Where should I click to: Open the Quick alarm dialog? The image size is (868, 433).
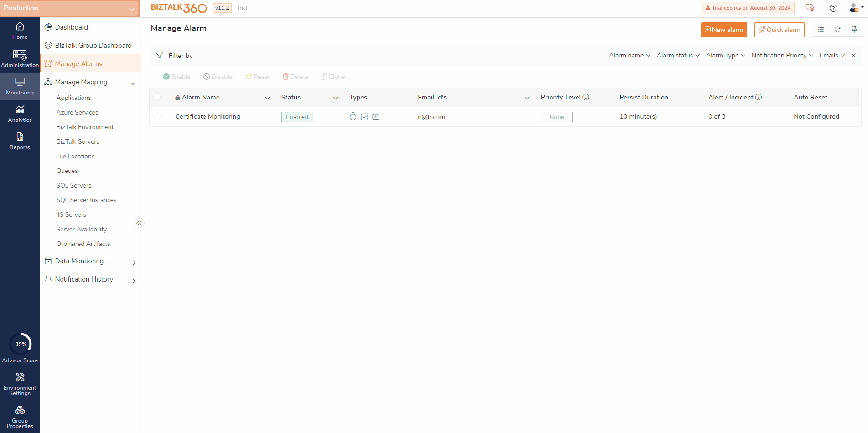click(x=779, y=29)
